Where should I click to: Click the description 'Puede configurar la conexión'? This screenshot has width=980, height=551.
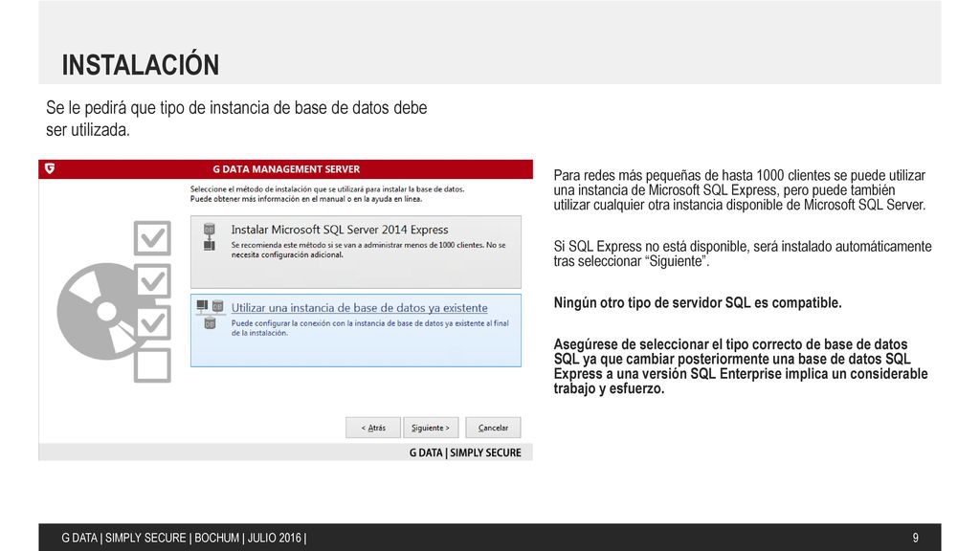coord(370,328)
